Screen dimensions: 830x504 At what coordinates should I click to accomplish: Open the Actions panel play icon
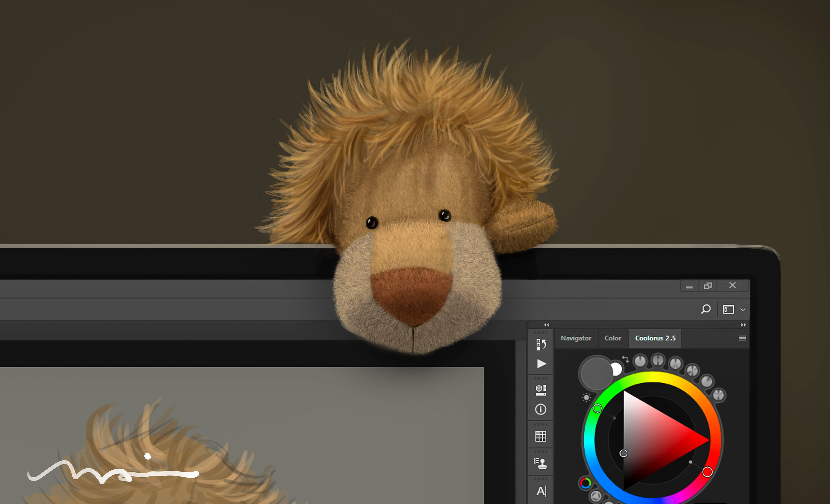pyautogui.click(x=541, y=364)
